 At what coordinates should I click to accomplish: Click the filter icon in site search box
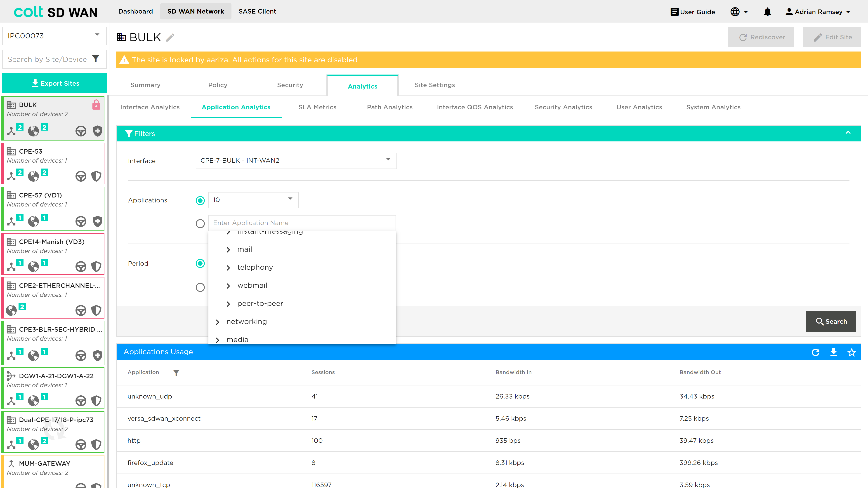coord(96,59)
